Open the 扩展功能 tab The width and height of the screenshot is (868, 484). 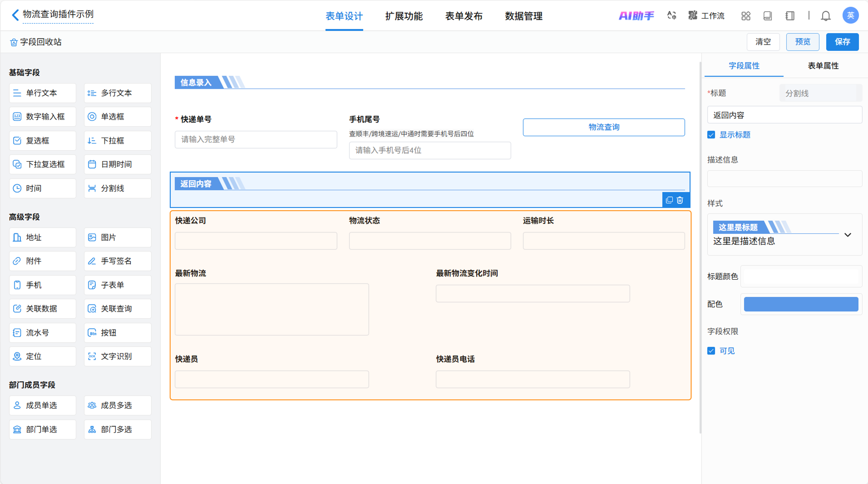(404, 16)
